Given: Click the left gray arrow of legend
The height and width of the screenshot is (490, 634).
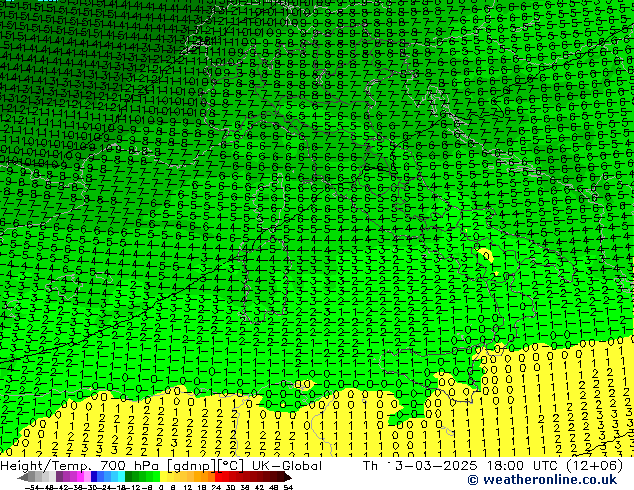Looking at the screenshot, I should [22, 477].
